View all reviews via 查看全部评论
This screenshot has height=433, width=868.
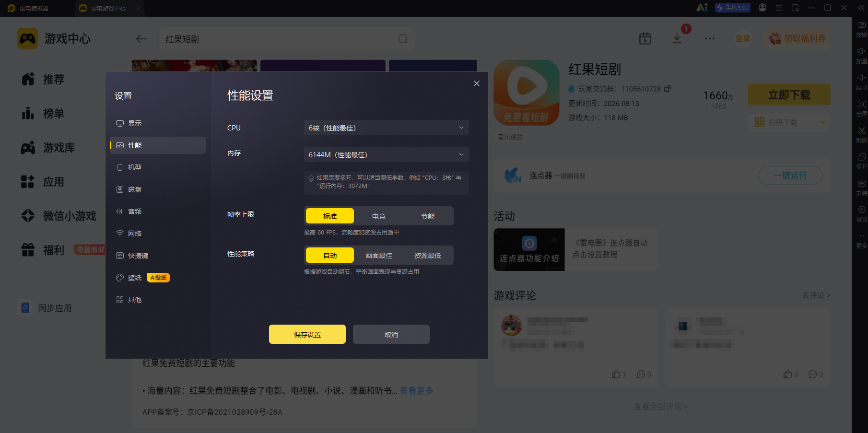pos(661,407)
